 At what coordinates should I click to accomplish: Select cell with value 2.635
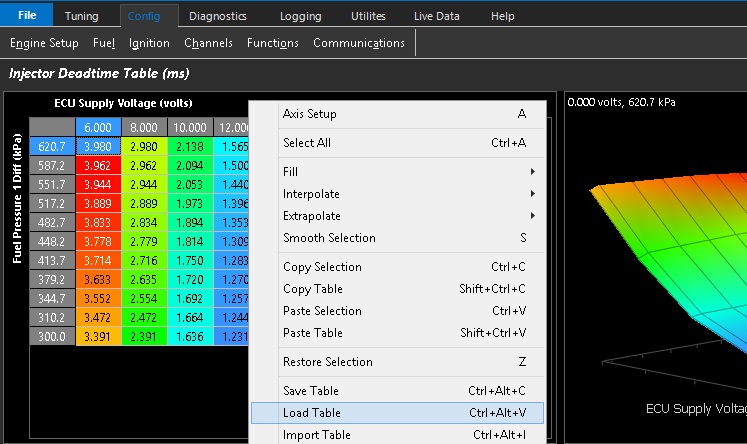tap(143, 280)
